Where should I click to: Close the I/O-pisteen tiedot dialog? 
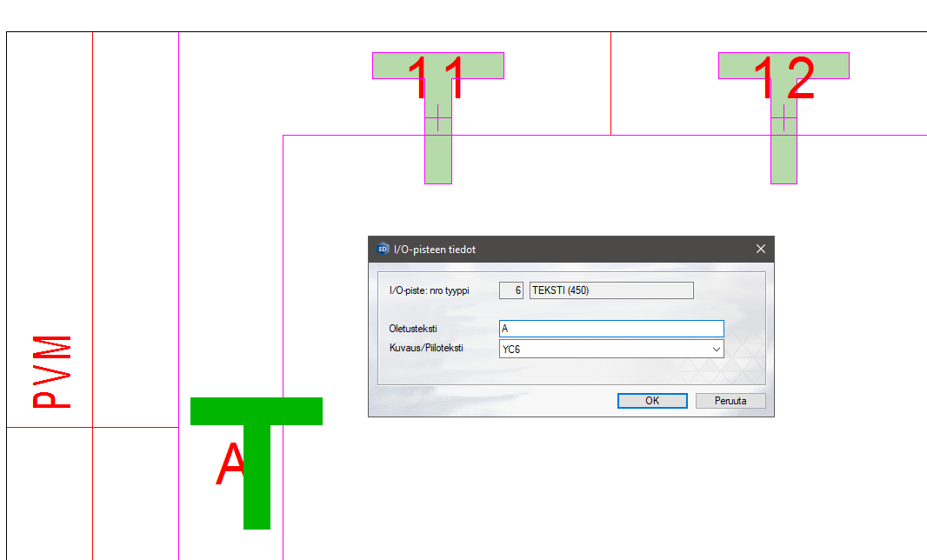point(760,249)
